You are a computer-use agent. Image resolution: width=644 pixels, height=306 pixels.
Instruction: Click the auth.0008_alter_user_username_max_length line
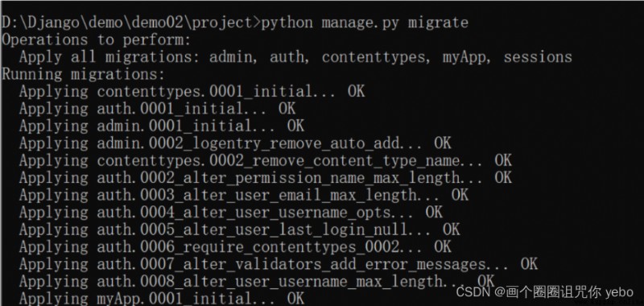(257, 281)
